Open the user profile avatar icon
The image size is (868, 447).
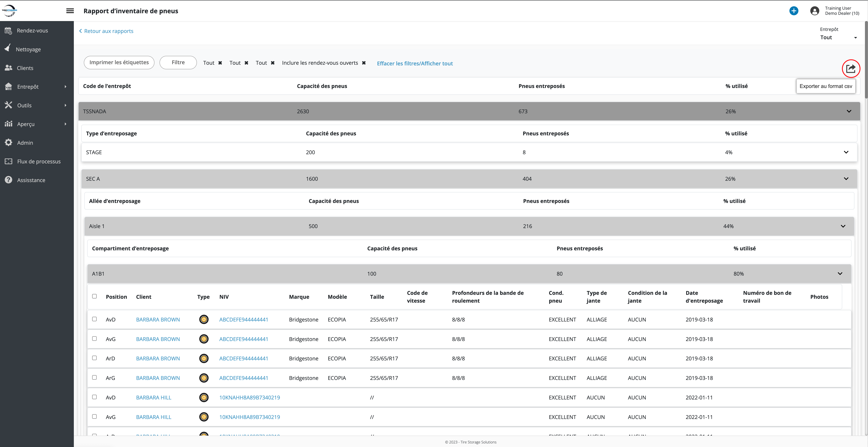(814, 11)
